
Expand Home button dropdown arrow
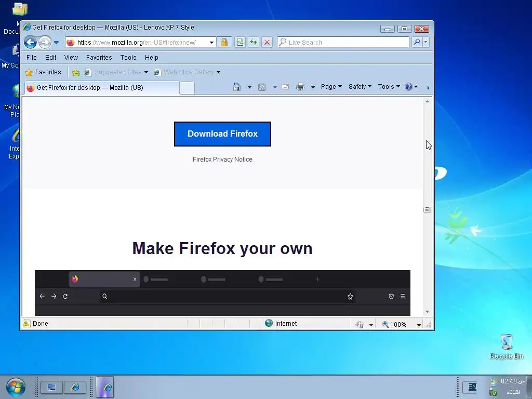point(249,87)
